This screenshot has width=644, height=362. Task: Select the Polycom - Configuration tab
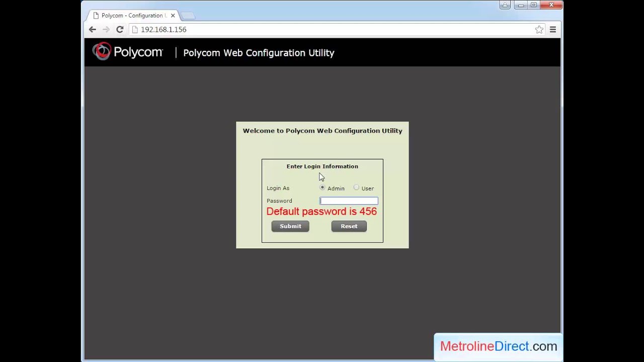tap(134, 16)
